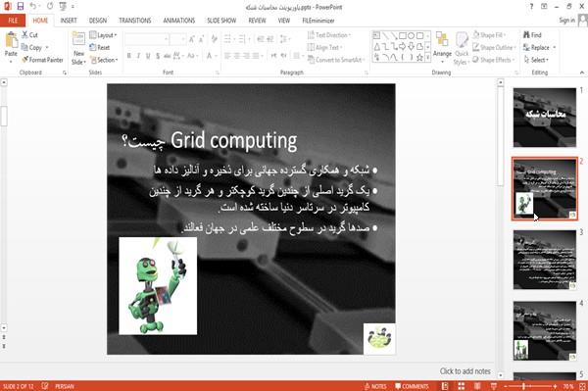The width and height of the screenshot is (588, 391).
Task: Toggle Strikethrough formatting
Action: 167,56
